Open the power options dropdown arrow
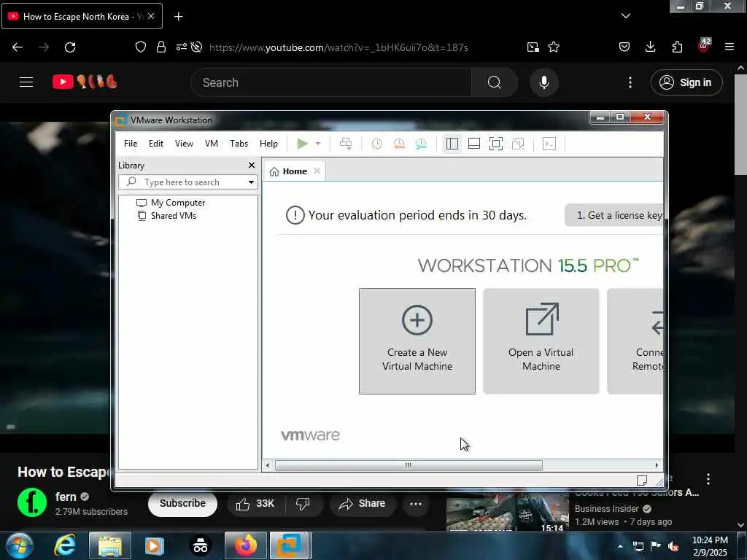This screenshot has width=747, height=560. click(x=318, y=144)
